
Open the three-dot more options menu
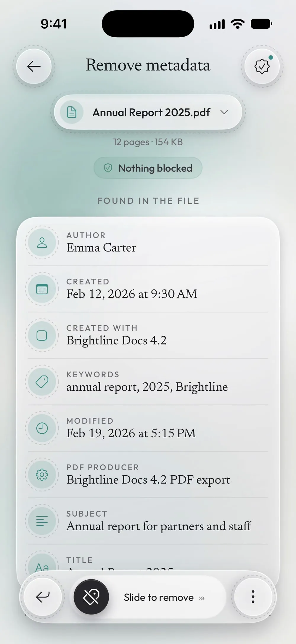(x=253, y=597)
